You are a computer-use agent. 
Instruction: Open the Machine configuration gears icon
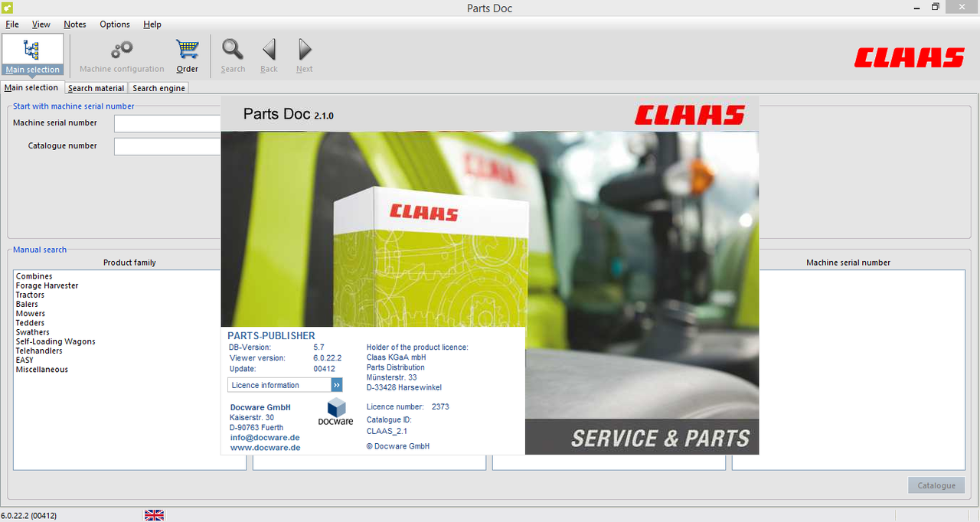pyautogui.click(x=122, y=51)
